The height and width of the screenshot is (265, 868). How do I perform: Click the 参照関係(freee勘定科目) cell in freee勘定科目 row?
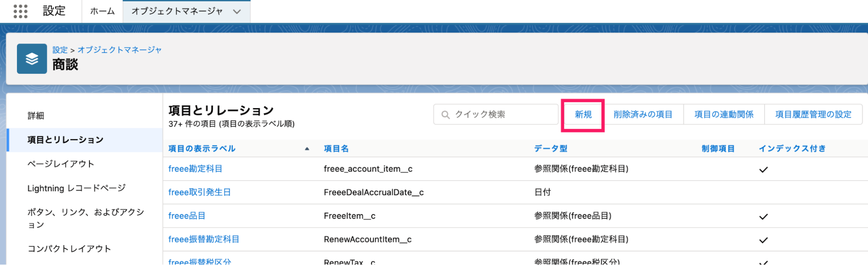pyautogui.click(x=581, y=169)
